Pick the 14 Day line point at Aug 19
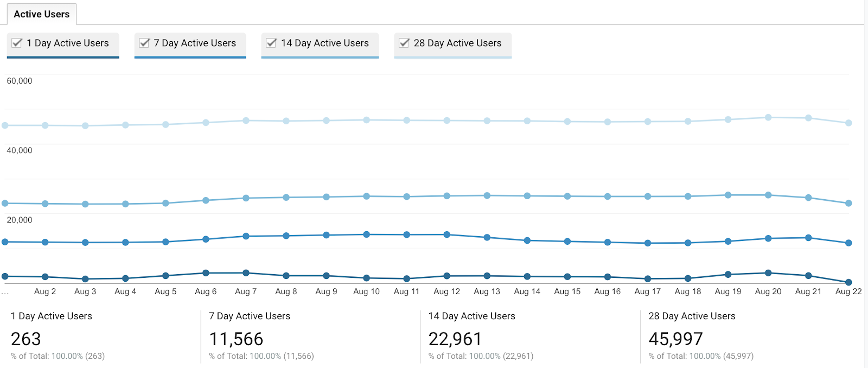Screen dimensions: 868x368 tap(728, 195)
